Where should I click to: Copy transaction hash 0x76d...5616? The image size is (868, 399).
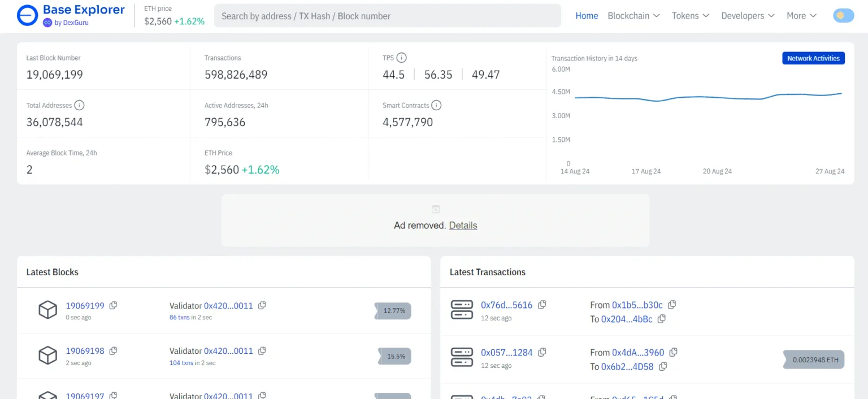(x=542, y=305)
